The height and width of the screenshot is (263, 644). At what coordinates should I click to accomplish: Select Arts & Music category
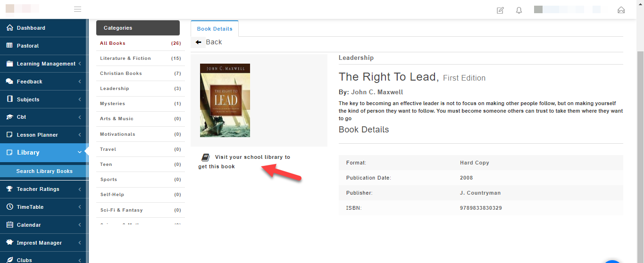point(140,119)
